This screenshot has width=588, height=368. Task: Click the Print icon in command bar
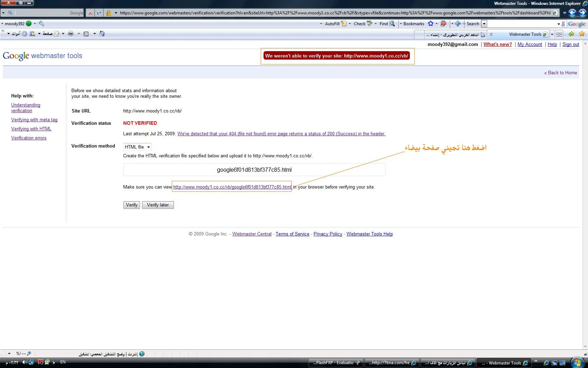pos(71,34)
